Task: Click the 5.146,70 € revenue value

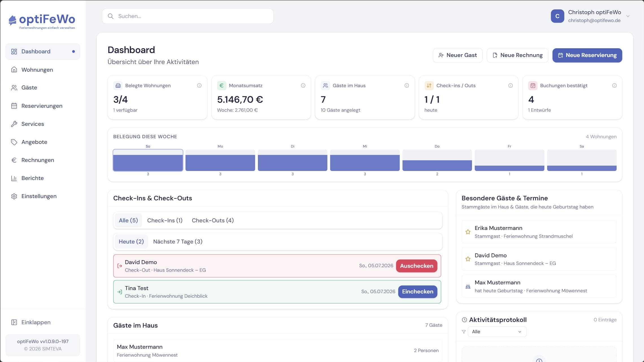Action: (240, 100)
